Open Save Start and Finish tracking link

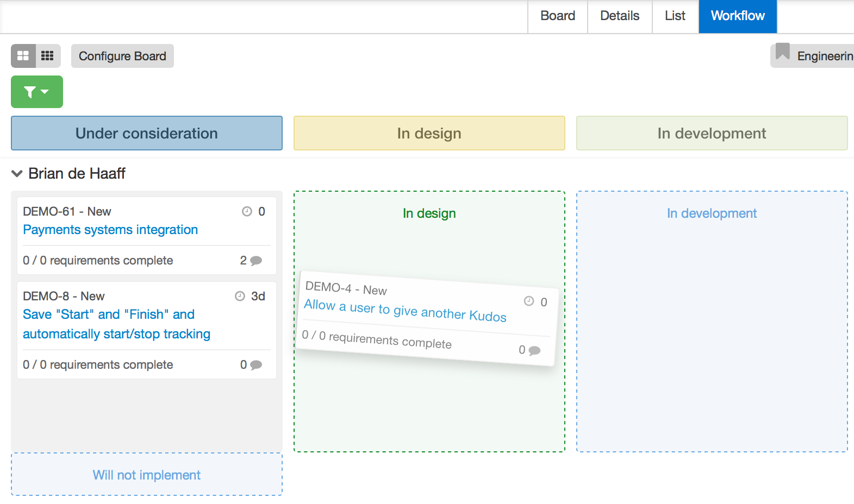click(x=116, y=324)
